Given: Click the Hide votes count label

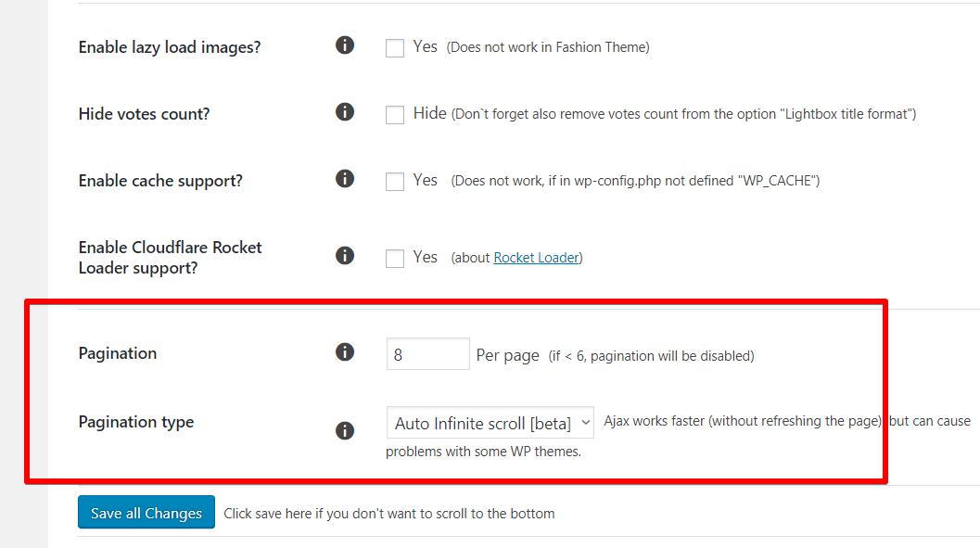Looking at the screenshot, I should [x=144, y=114].
